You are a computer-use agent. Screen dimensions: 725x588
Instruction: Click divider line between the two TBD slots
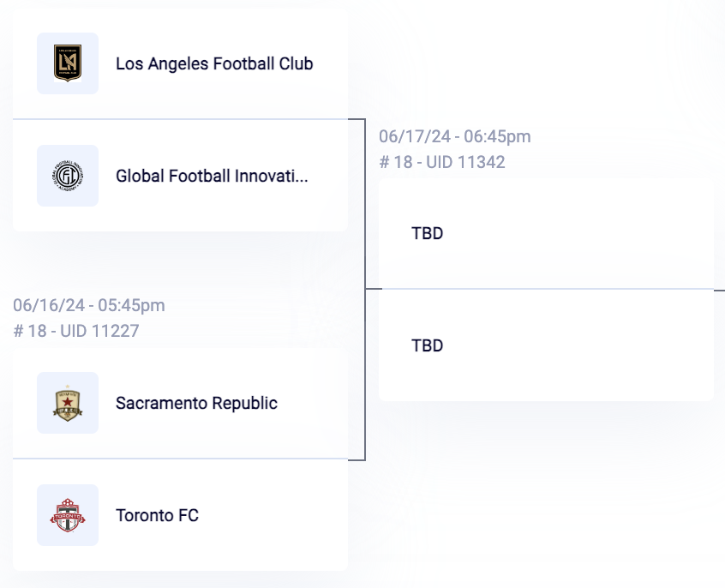click(546, 289)
